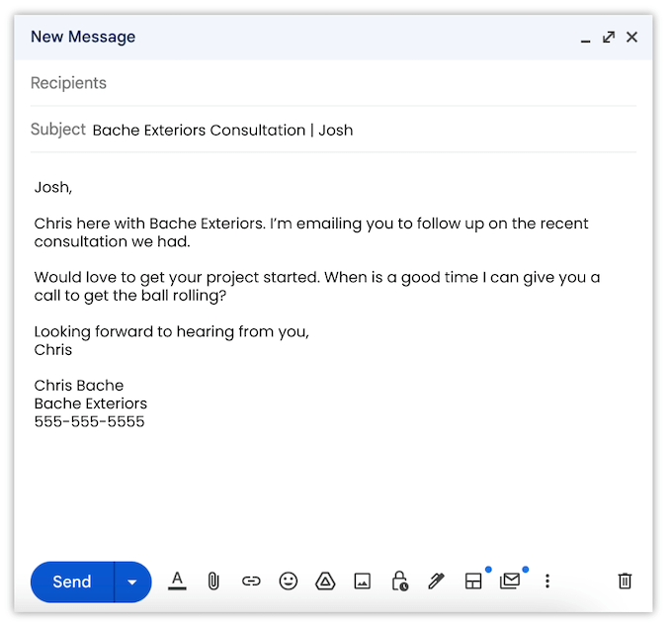The width and height of the screenshot is (672, 627).
Task: Show text formatting options
Action: (x=177, y=581)
